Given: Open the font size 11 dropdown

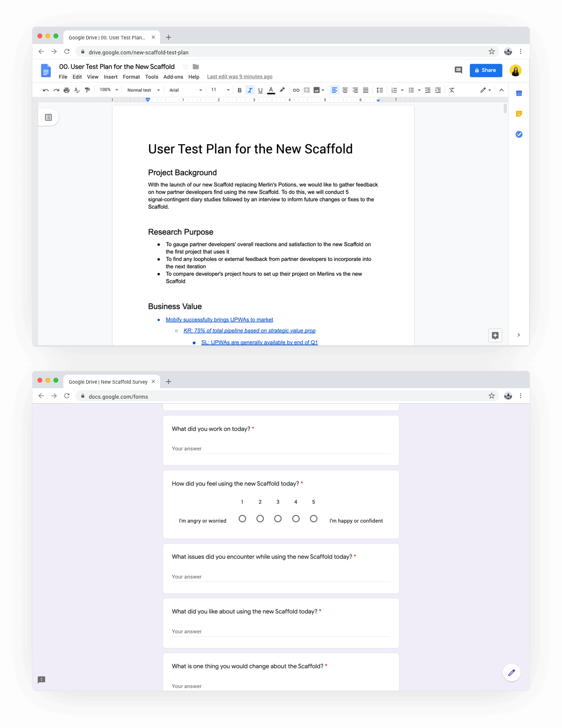Looking at the screenshot, I should (x=220, y=90).
